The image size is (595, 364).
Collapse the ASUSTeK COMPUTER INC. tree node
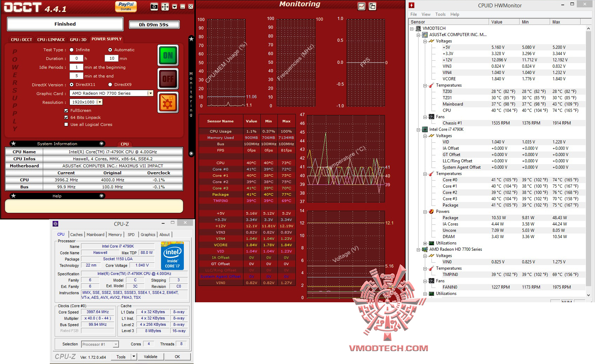click(x=418, y=35)
